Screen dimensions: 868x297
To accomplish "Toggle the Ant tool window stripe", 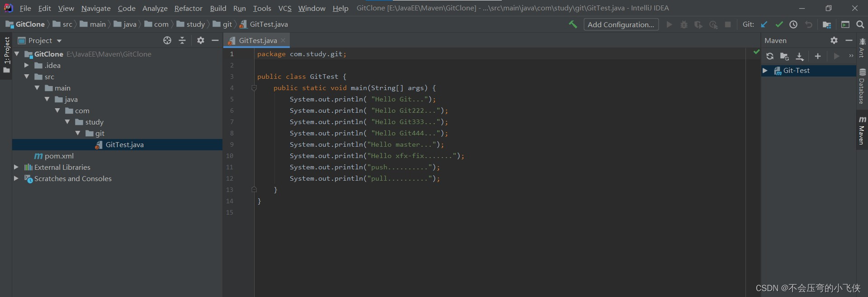I will pos(862,48).
